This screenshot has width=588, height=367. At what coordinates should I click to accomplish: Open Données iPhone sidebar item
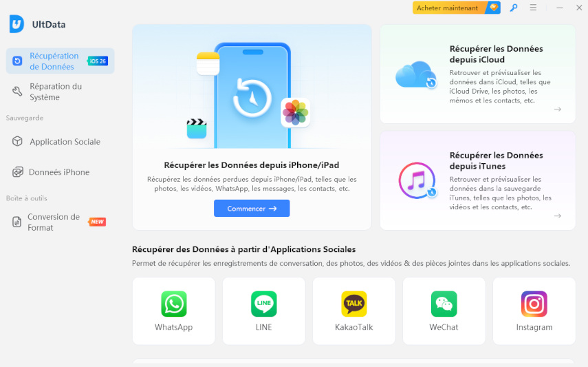coord(58,172)
